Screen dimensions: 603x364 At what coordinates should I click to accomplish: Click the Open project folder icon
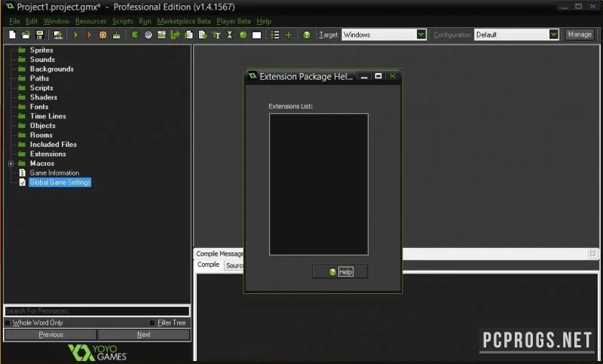pos(26,35)
